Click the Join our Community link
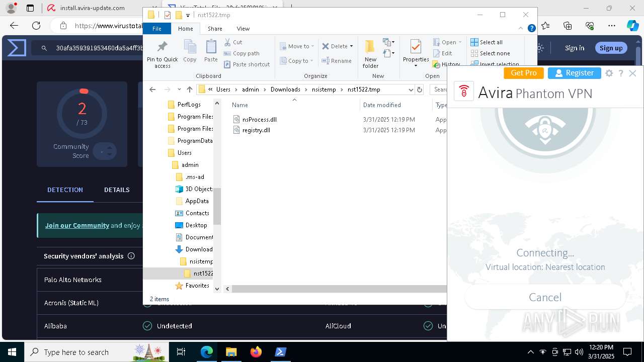644x362 pixels. 77,225
